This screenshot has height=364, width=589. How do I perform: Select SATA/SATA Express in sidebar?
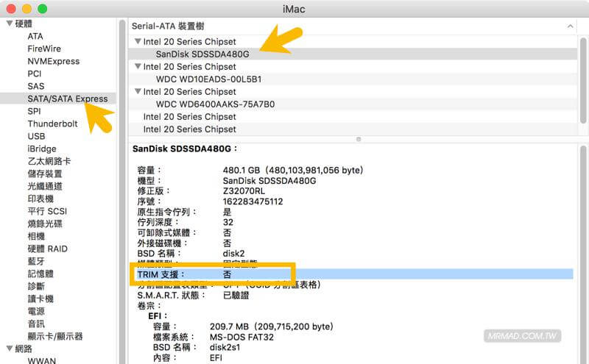click(67, 99)
